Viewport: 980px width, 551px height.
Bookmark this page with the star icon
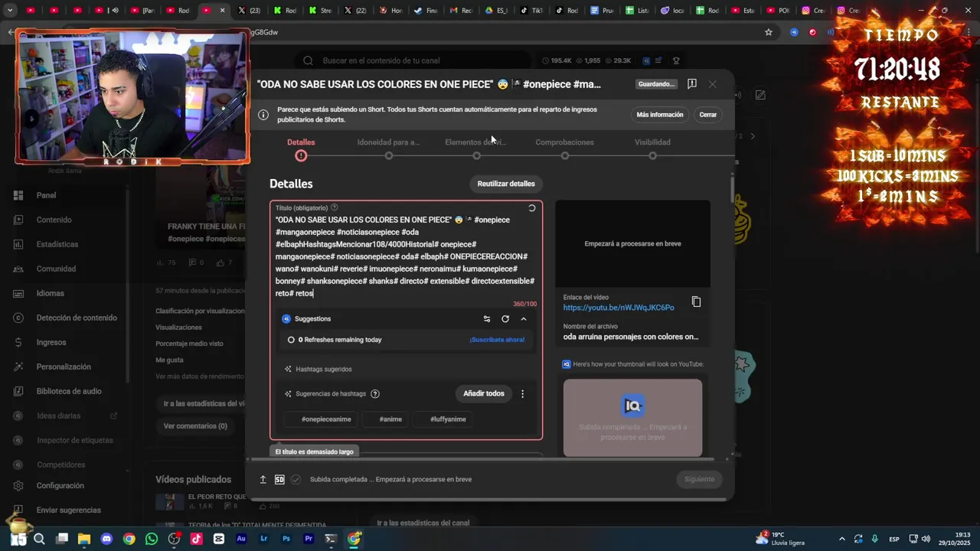[x=769, y=32]
